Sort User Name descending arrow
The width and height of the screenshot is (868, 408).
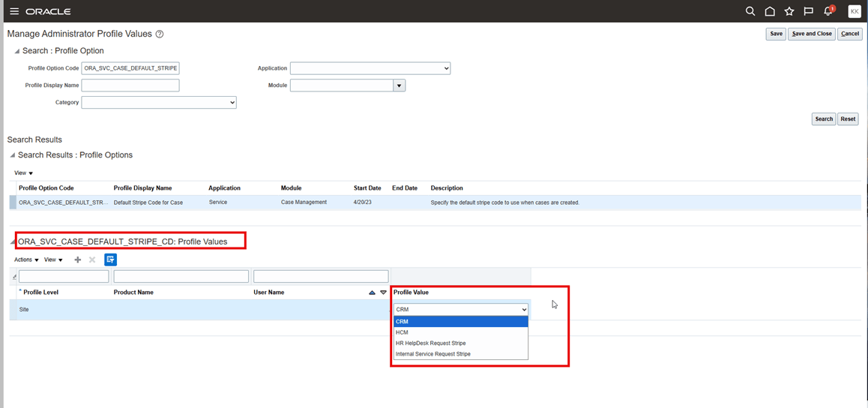pos(383,292)
